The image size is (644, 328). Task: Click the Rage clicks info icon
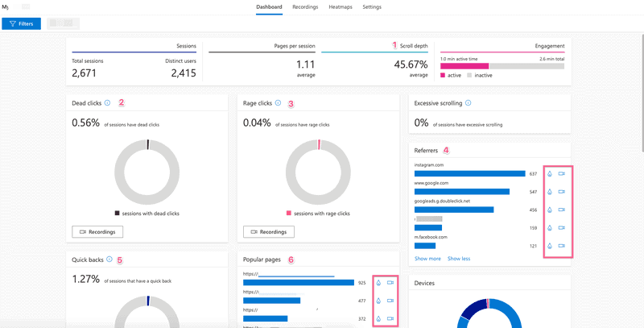click(x=279, y=103)
